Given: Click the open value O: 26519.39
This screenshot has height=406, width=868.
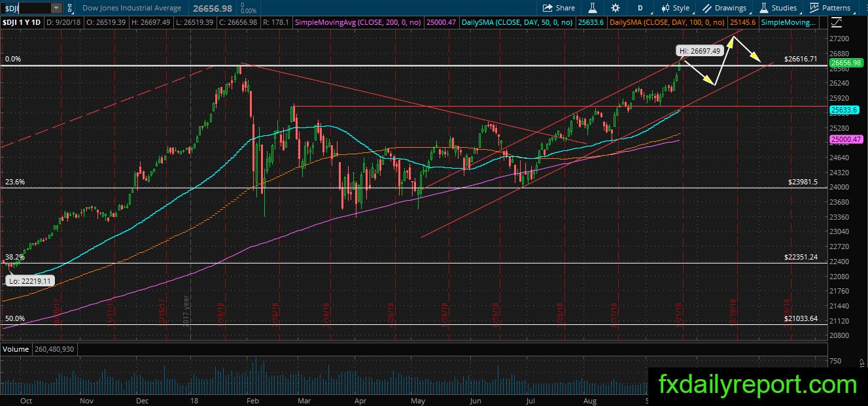Looking at the screenshot, I should pos(105,22).
